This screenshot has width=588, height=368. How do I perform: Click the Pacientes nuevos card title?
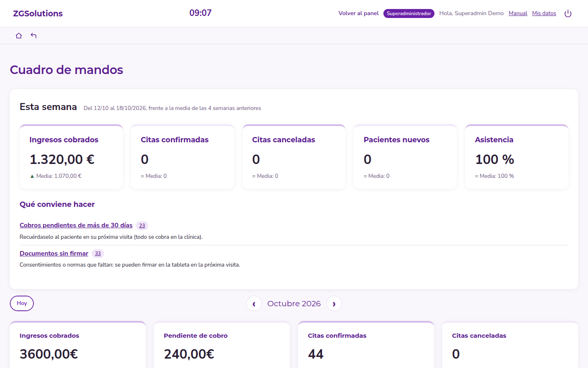396,140
